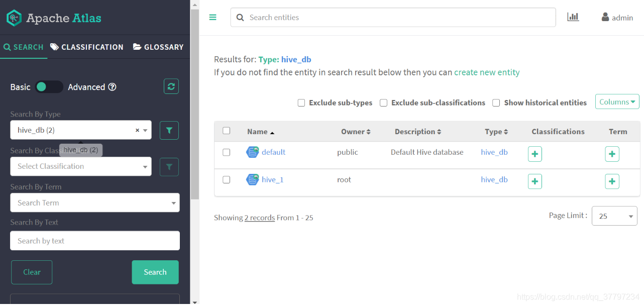Add classification to hive_1 entity
Image resolution: width=644 pixels, height=306 pixels.
tap(535, 181)
